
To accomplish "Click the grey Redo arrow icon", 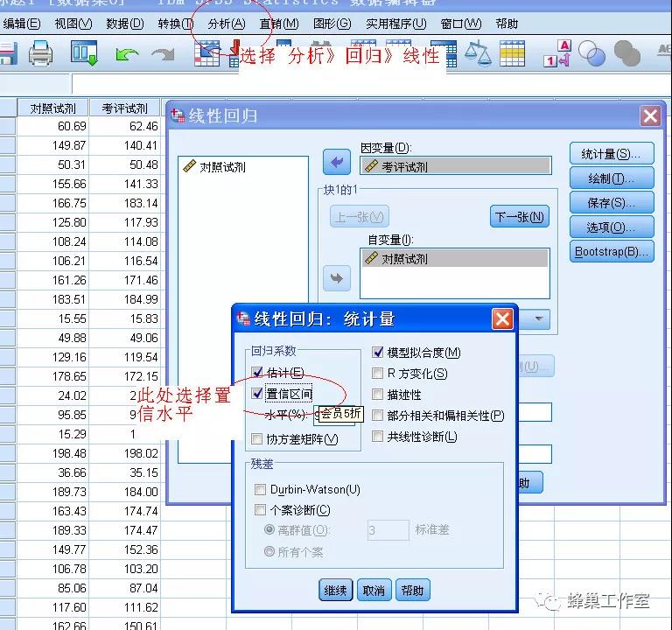I will [163, 55].
